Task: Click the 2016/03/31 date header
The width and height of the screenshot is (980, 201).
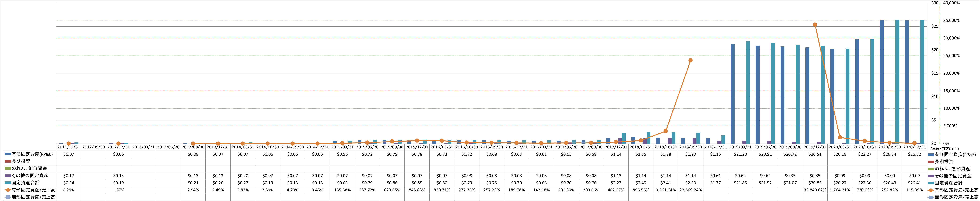Action: (442, 147)
